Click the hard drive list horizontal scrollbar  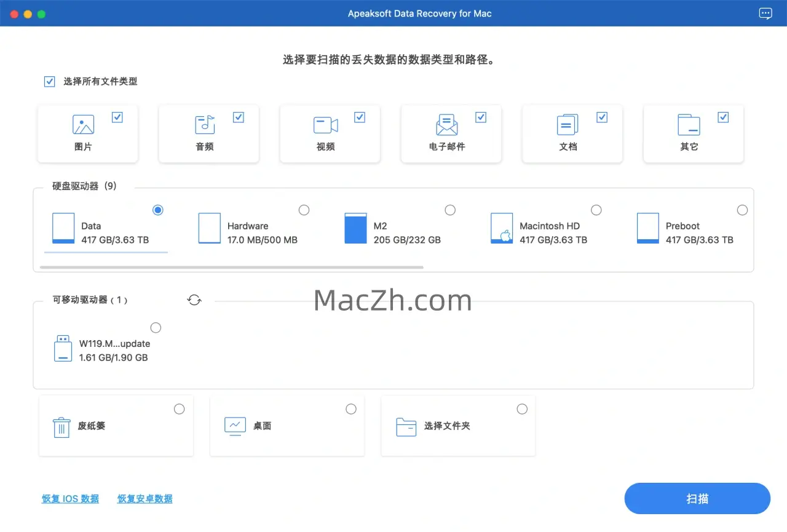(x=231, y=268)
